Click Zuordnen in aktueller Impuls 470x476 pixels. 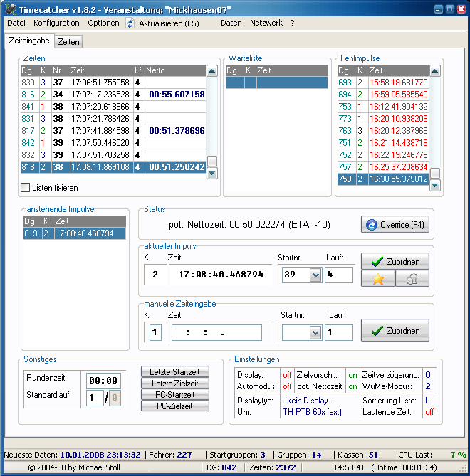tap(395, 262)
